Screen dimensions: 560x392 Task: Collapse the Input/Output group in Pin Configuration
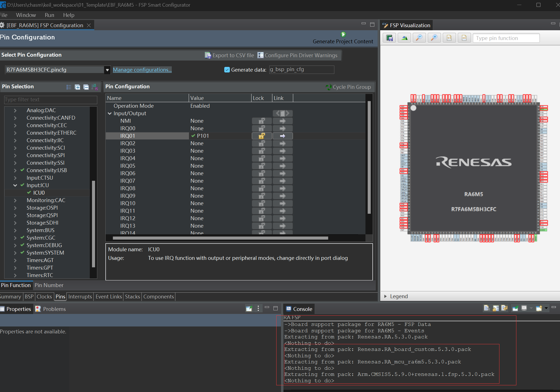[110, 114]
